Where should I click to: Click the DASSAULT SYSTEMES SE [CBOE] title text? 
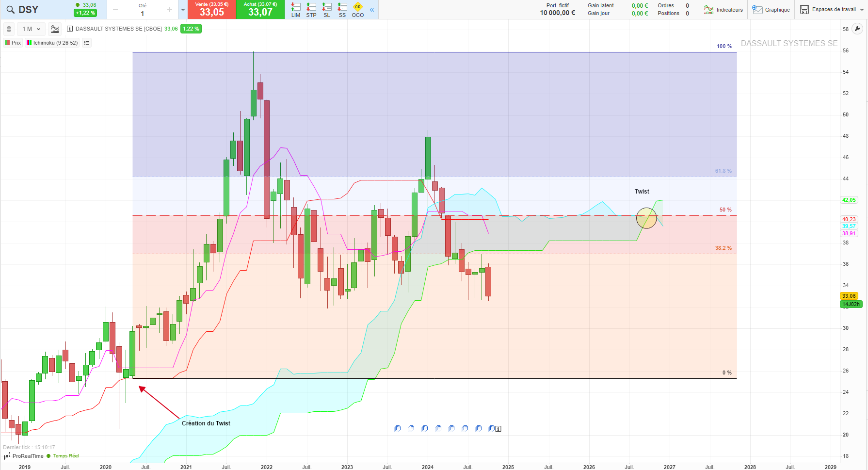[x=119, y=29]
